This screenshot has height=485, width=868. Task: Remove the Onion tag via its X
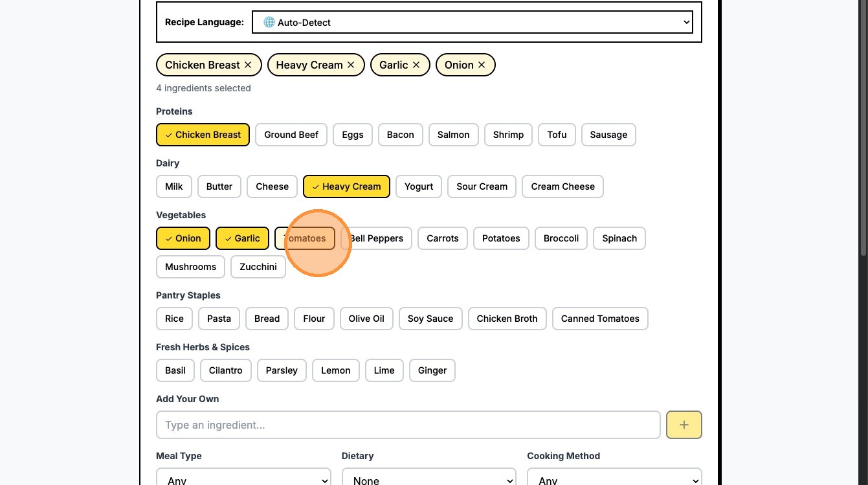click(482, 65)
